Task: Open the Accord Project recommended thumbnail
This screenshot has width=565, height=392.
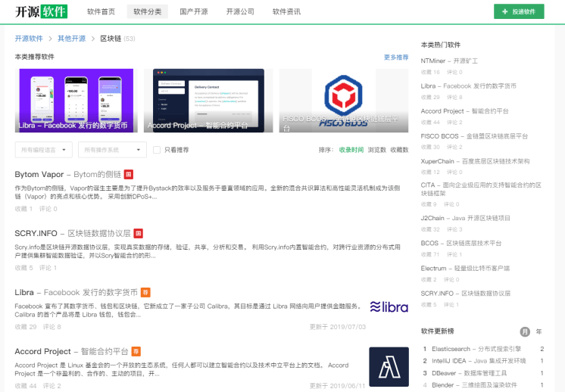Action: [208, 101]
